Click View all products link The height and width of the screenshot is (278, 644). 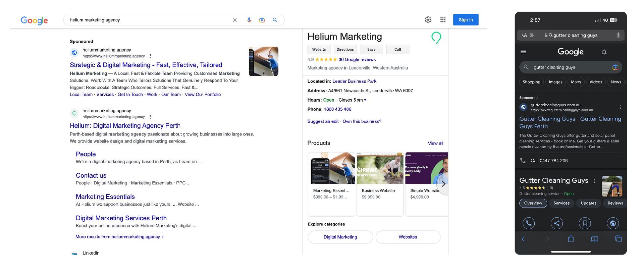tap(435, 143)
